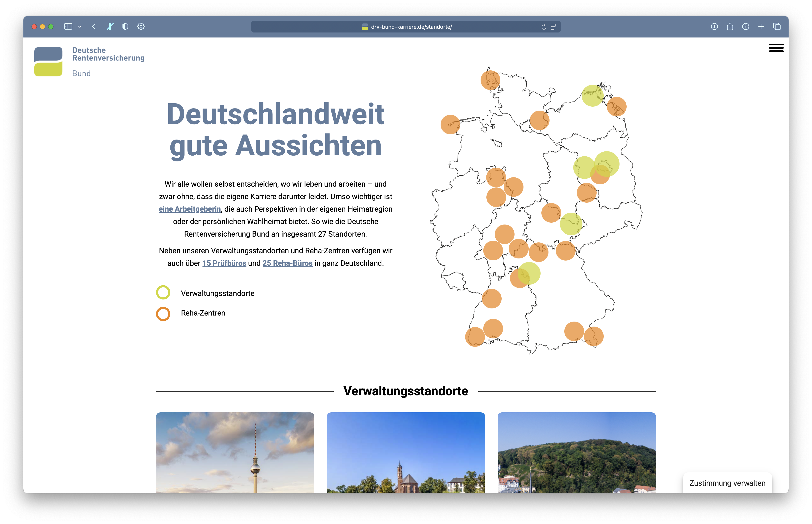Image resolution: width=812 pixels, height=524 pixels.
Task: Click the site favicon in the address bar
Action: click(x=365, y=27)
